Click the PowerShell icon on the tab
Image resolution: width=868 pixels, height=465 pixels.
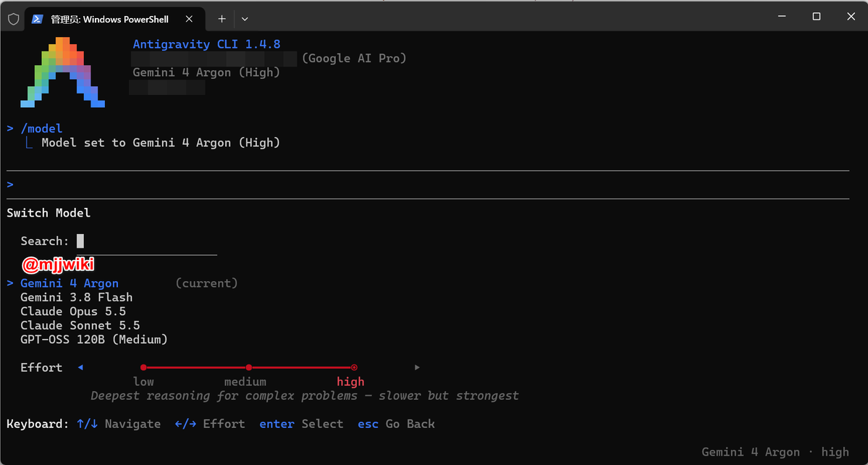37,19
